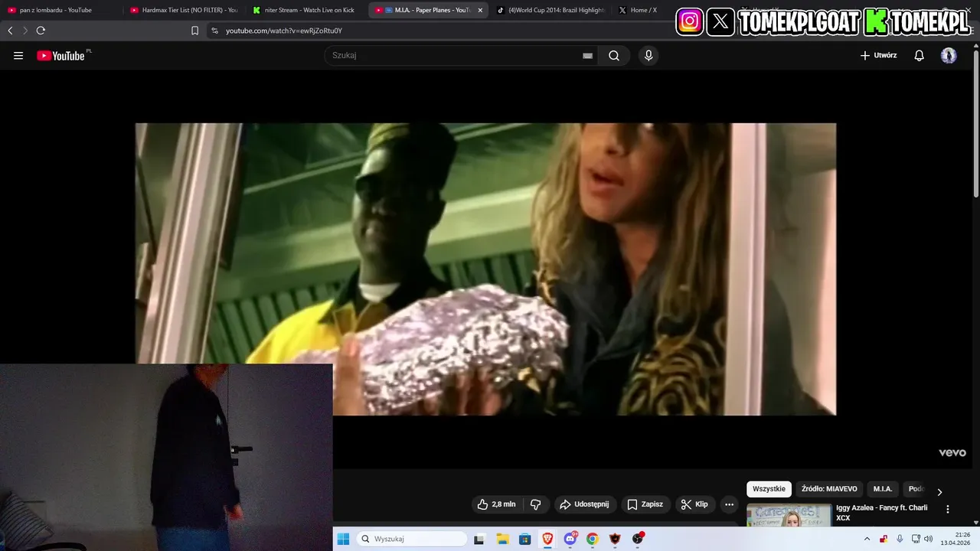Open Google Chrome from the taskbar
Screen dimensions: 980x551
pyautogui.click(x=593, y=539)
